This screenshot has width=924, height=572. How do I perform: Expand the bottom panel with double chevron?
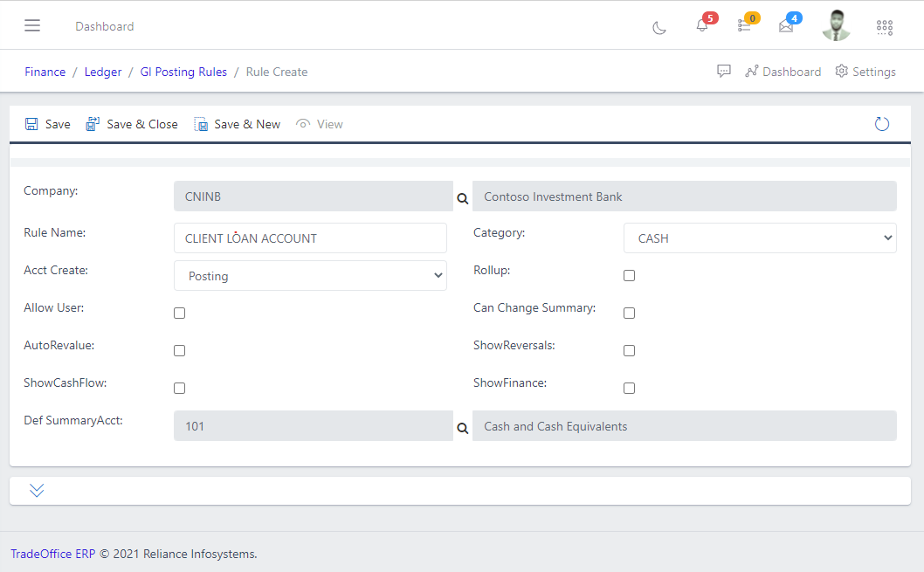tap(37, 490)
